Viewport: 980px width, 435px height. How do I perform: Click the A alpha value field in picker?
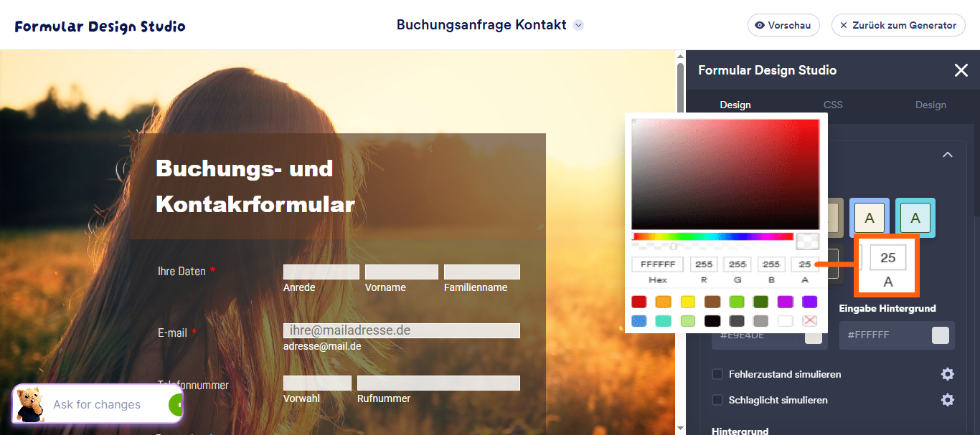tap(805, 264)
